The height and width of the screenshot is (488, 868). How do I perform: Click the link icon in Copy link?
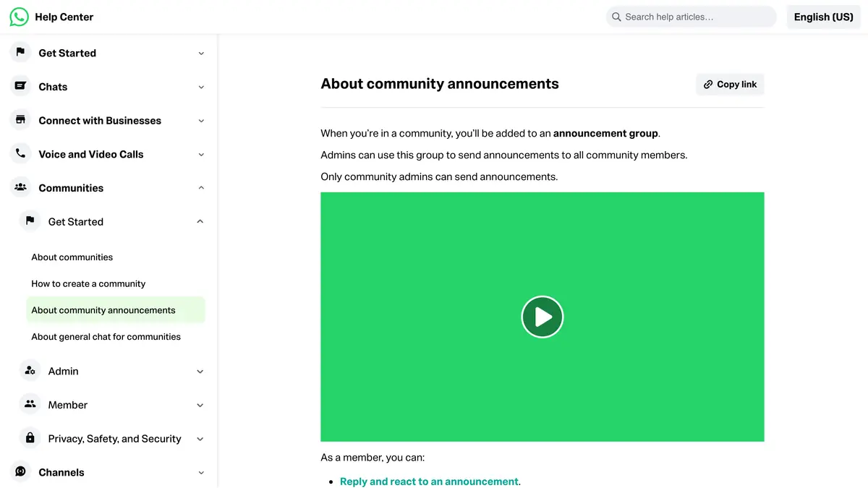[708, 85]
